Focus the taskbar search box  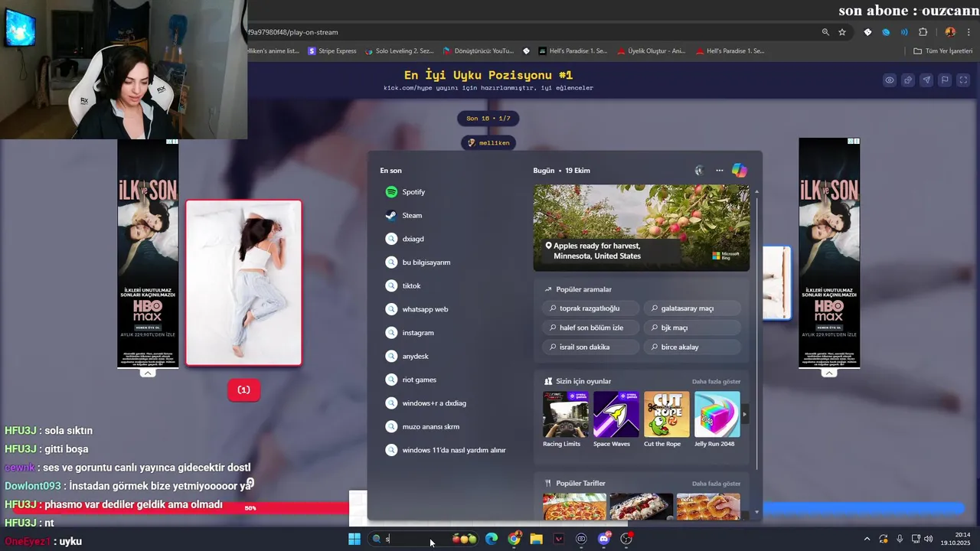tap(424, 540)
